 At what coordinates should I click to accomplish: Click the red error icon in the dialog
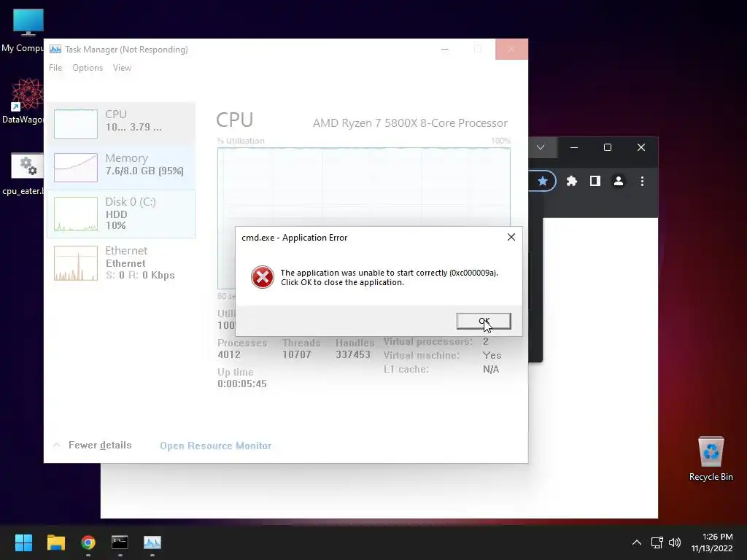pyautogui.click(x=263, y=277)
